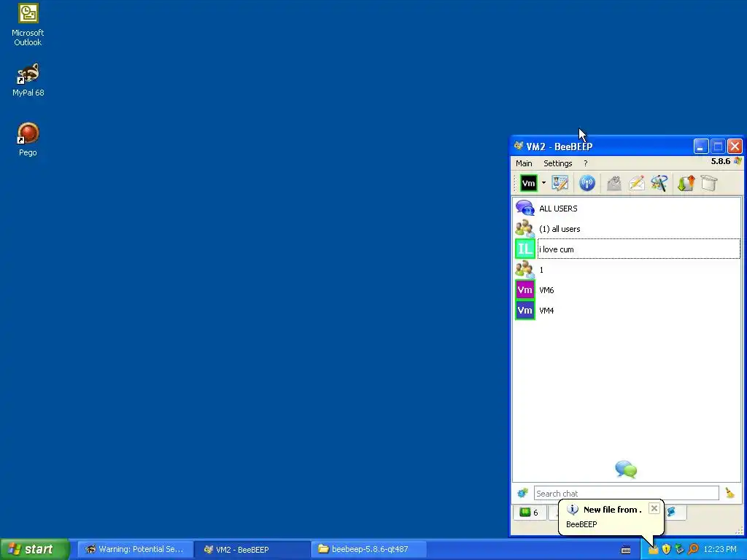Click the 12:23 PM system clock
Image resolution: width=747 pixels, height=560 pixels.
[720, 550]
